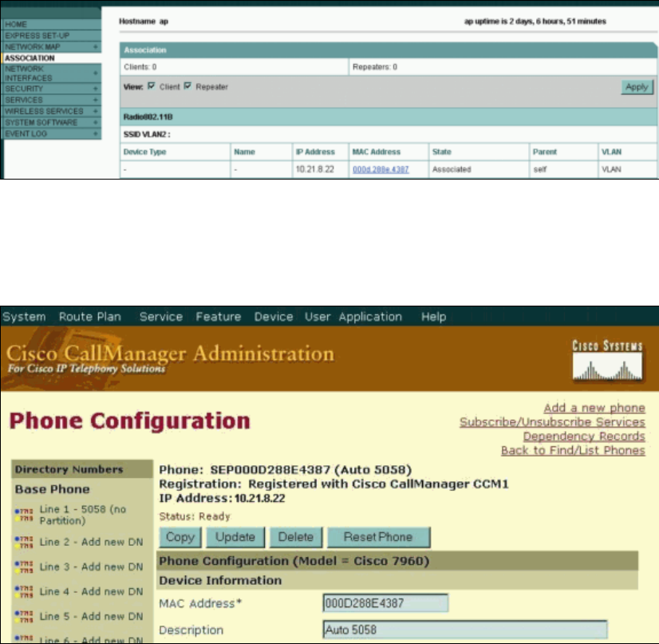The image size is (659, 644).
Task: Open Line 2 - Add new DN
Action: pyautogui.click(x=91, y=543)
